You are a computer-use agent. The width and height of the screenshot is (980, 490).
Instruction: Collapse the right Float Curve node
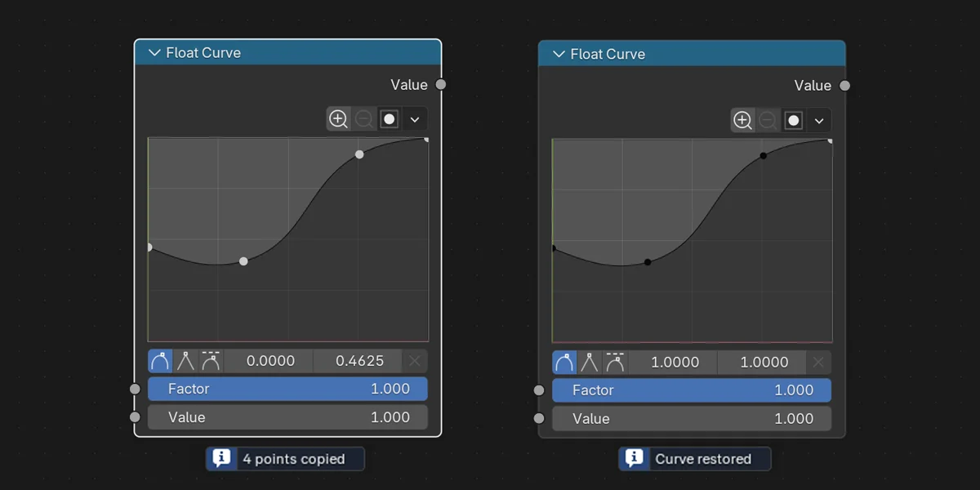point(558,54)
